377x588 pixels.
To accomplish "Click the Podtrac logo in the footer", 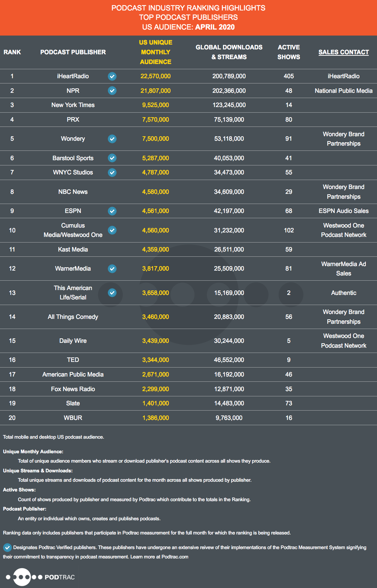I will [40, 577].
